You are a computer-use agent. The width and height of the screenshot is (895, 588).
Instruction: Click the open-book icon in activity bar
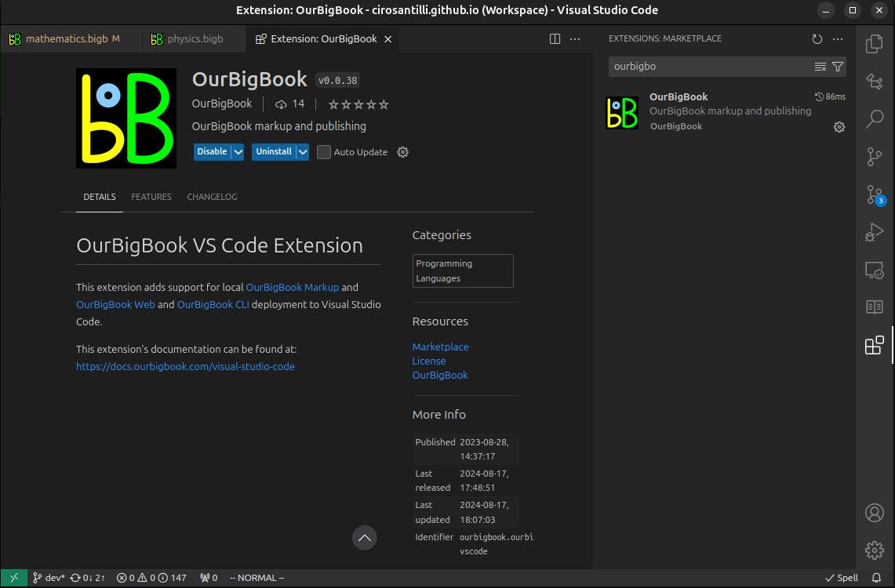[874, 307]
